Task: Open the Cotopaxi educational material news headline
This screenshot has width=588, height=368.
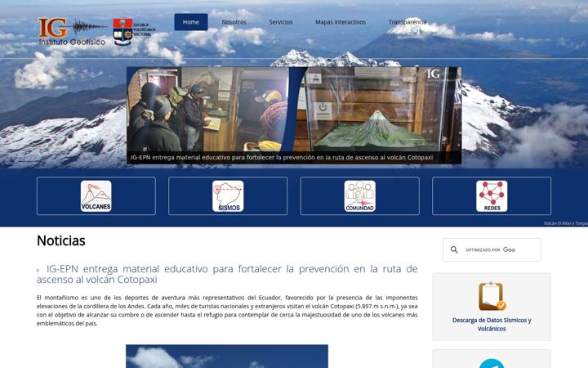Action: [x=227, y=274]
